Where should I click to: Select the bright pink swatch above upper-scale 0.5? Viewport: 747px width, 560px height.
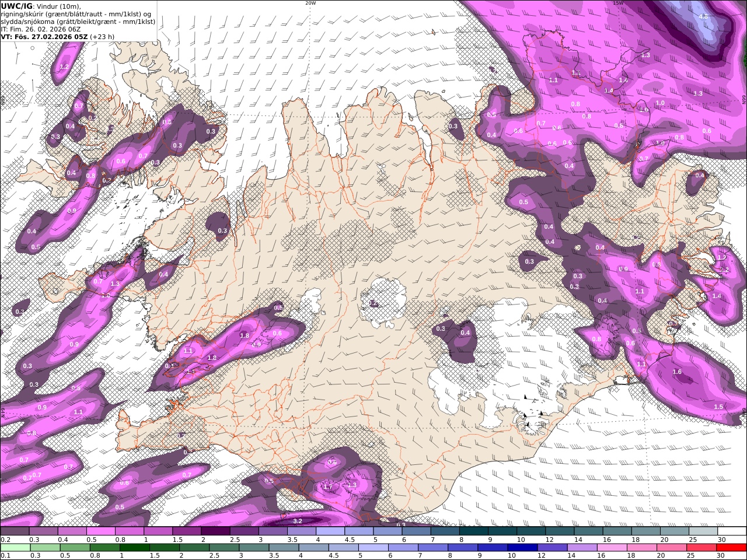click(x=100, y=531)
